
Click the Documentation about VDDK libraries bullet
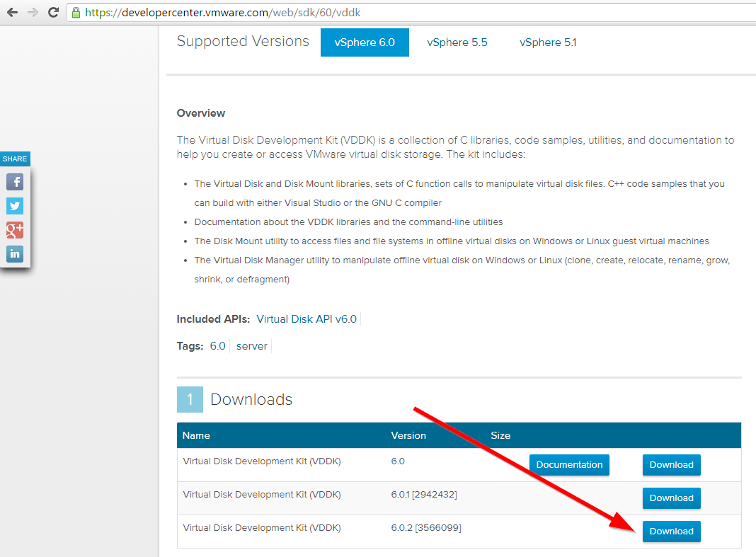tap(348, 222)
